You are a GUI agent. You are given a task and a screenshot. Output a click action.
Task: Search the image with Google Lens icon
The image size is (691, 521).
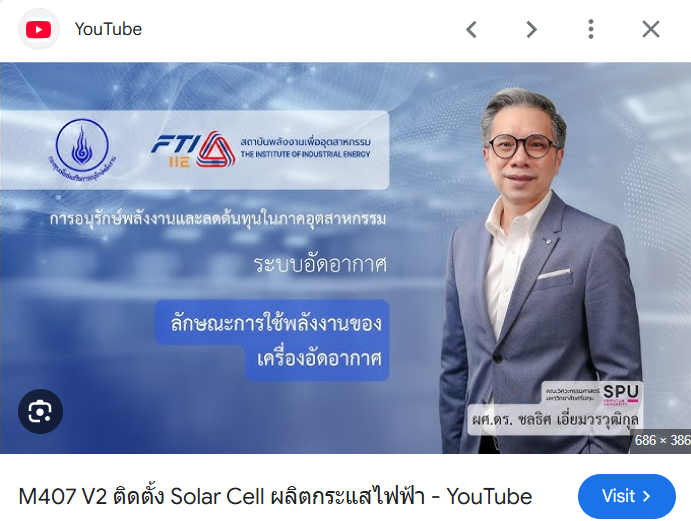(40, 411)
